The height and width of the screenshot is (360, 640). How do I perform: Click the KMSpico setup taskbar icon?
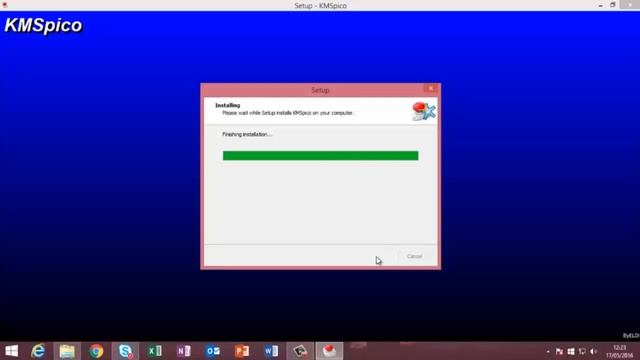[329, 351]
